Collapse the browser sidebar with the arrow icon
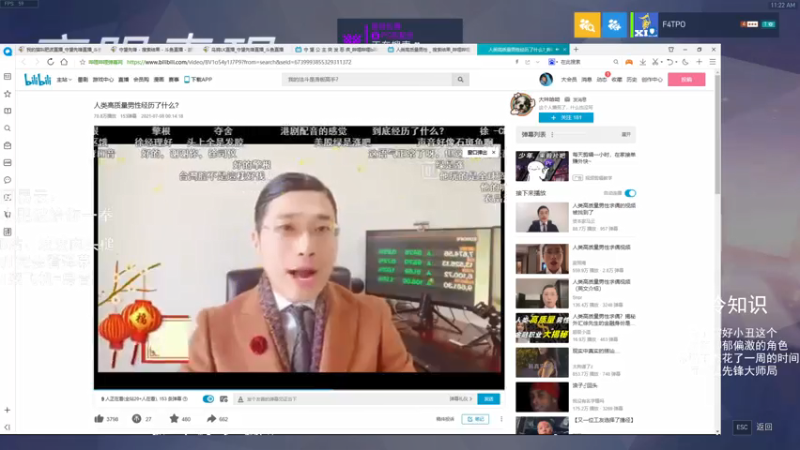Screen dimensions: 800x450 7,427
